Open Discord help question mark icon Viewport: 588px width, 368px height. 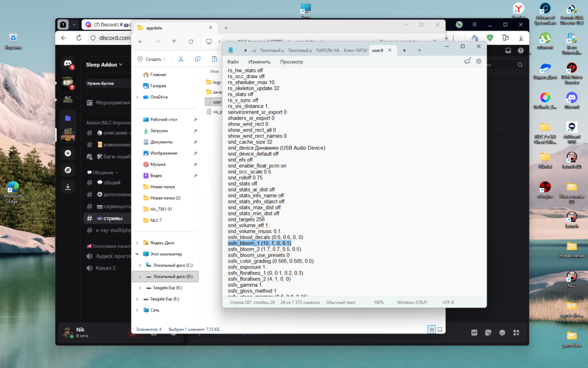click(520, 50)
